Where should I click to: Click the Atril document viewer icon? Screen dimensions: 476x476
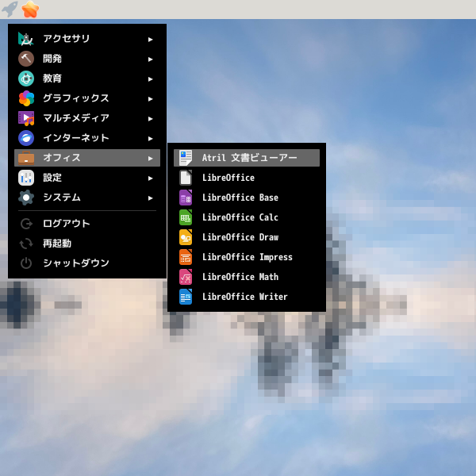pyautogui.click(x=186, y=158)
